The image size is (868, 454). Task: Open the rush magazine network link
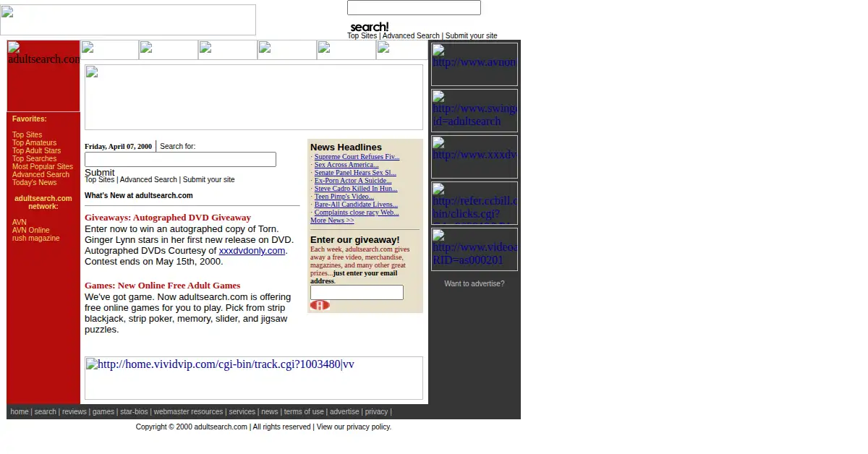coord(36,238)
